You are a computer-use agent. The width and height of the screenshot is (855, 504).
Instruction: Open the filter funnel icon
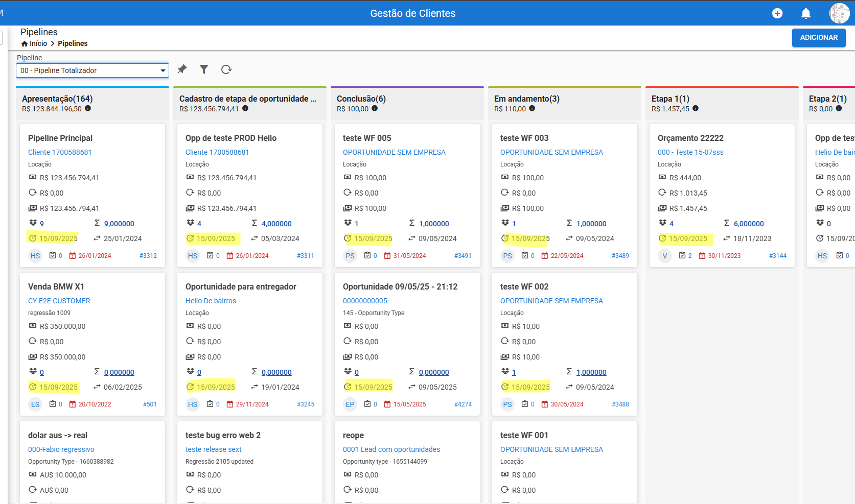[204, 69]
